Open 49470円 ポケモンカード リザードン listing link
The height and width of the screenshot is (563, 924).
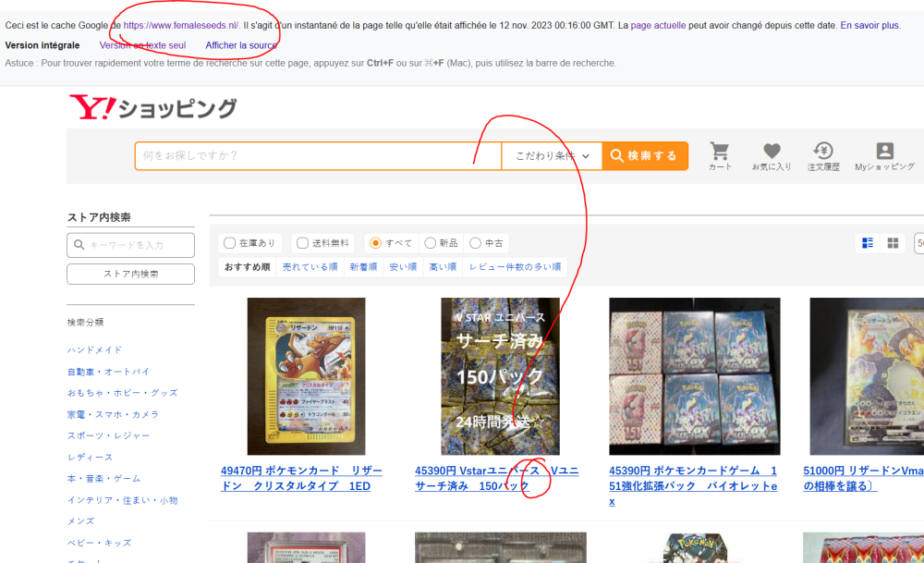[301, 478]
